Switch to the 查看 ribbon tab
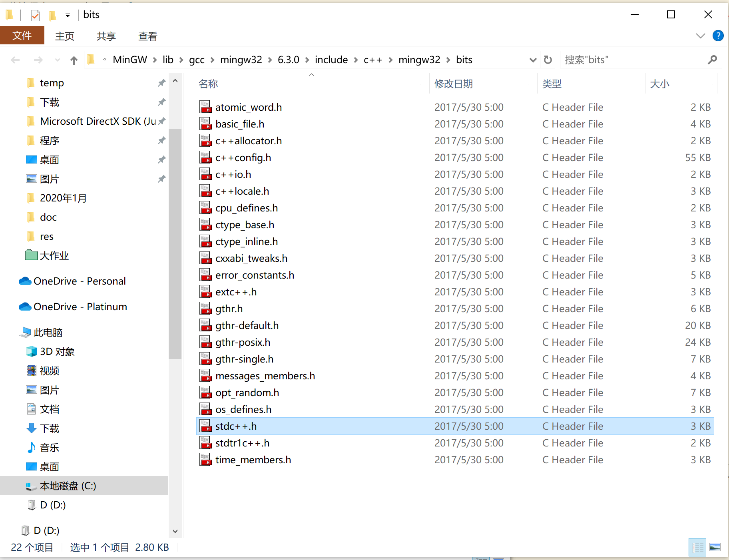This screenshot has height=560, width=729. click(147, 36)
